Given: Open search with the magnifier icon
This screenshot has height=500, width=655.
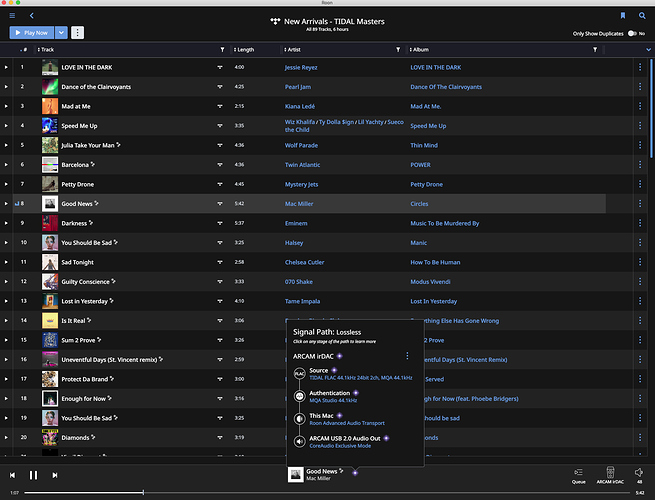Looking at the screenshot, I should 642,15.
